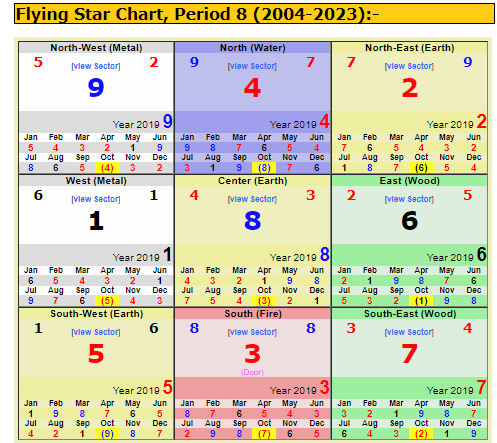Click the large red 7 in South-East
The height and width of the screenshot is (443, 497).
[410, 354]
